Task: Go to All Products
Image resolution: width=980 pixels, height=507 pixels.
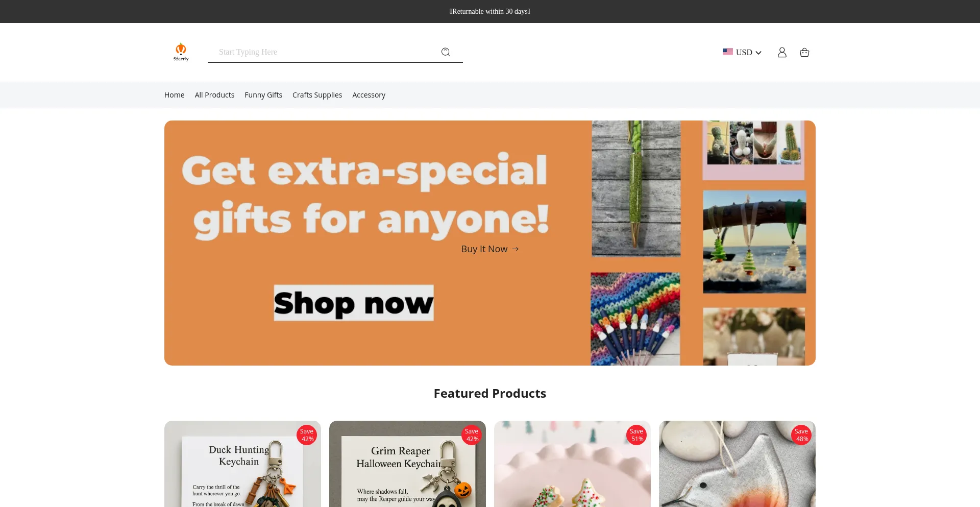Action: pos(214,95)
